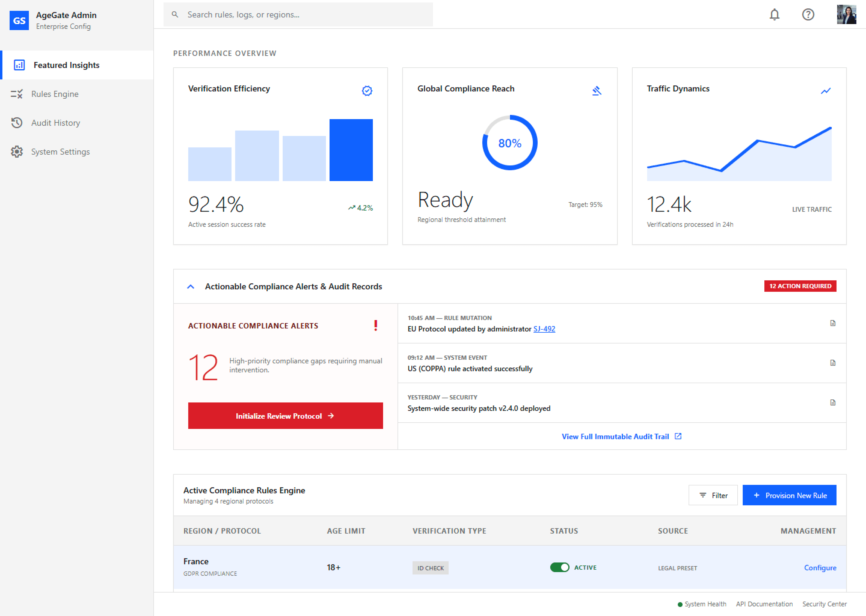The height and width of the screenshot is (616, 866).
Task: Click the Traffic Dynamics line chart
Action: coord(739,154)
